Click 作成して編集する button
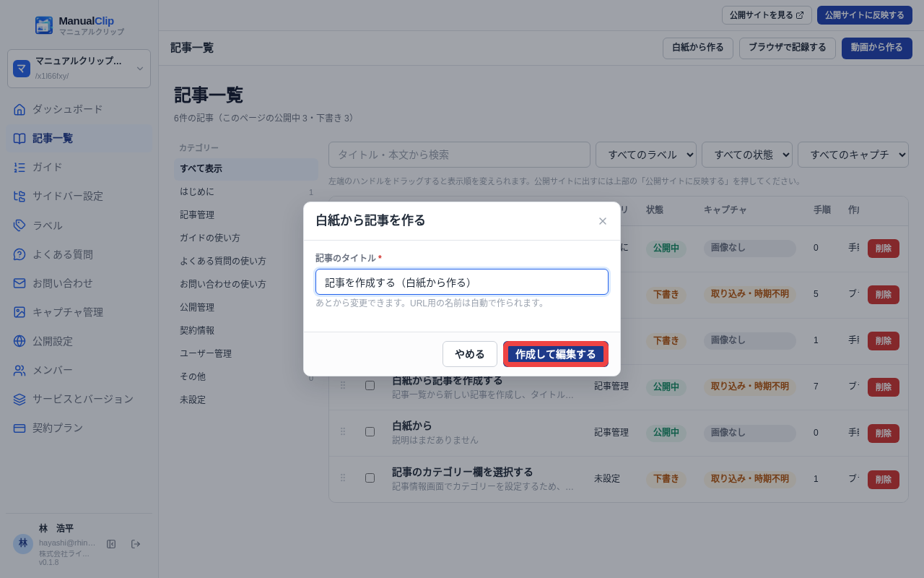This screenshot has height=578, width=924. (x=556, y=354)
